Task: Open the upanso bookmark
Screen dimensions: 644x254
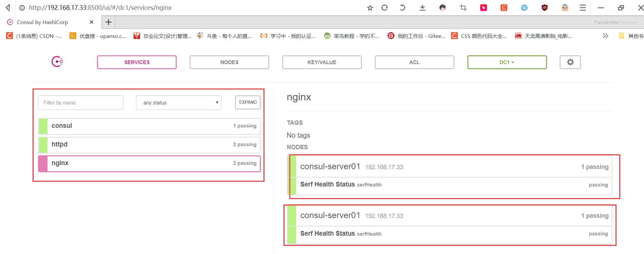Action: tap(98, 36)
